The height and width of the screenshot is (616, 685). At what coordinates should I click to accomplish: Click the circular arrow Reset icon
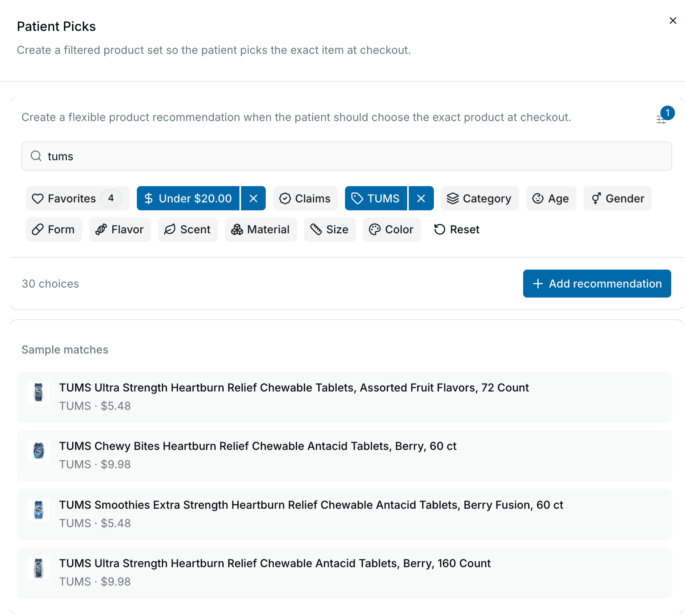point(440,230)
